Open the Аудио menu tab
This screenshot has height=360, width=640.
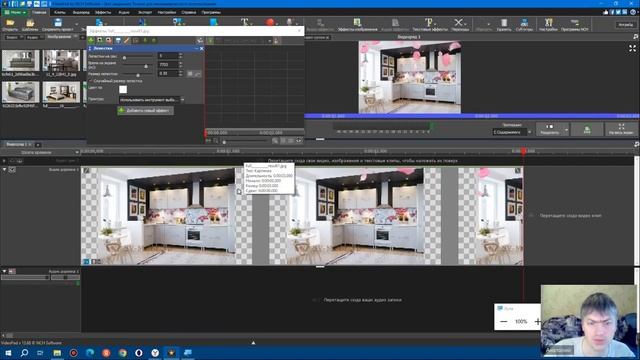point(124,12)
